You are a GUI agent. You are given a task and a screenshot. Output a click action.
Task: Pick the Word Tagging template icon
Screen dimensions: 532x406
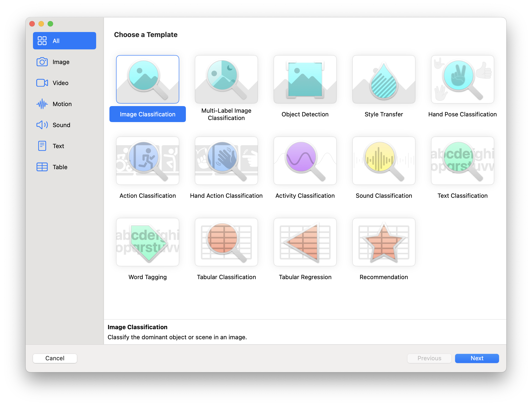[148, 242]
